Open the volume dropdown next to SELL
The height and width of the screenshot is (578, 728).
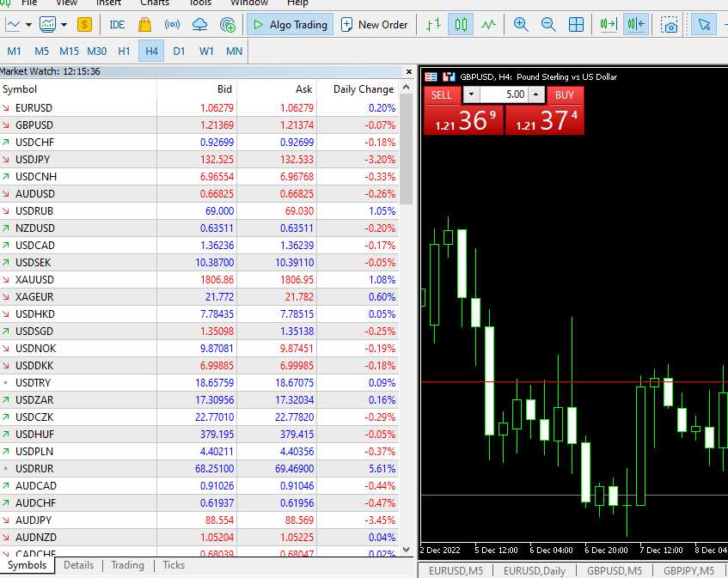472,94
